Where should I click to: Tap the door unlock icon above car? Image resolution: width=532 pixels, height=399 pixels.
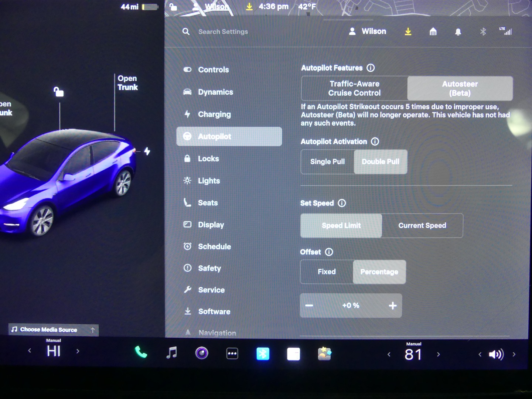[59, 92]
